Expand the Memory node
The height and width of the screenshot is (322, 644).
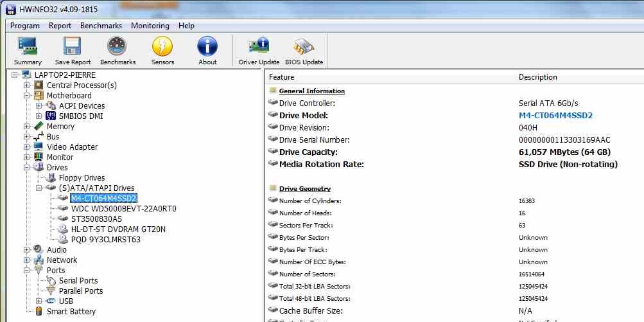click(27, 126)
